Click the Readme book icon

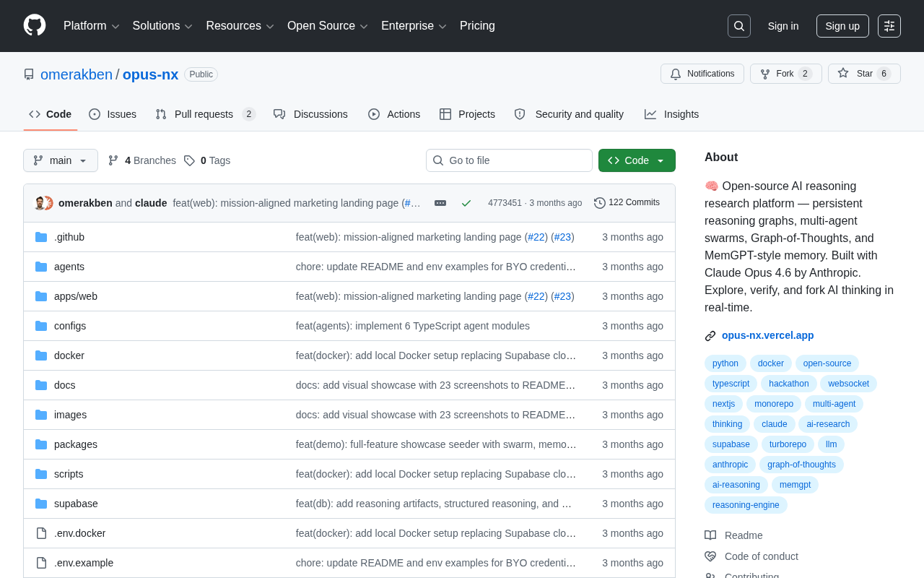[710, 535]
